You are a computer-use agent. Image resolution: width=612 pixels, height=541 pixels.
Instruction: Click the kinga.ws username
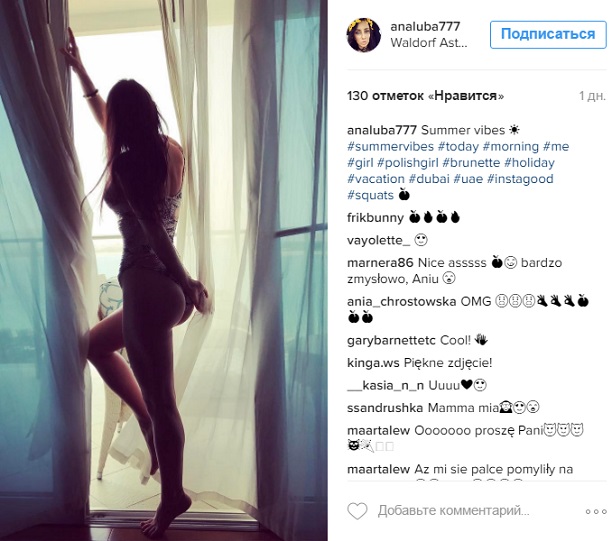373,363
